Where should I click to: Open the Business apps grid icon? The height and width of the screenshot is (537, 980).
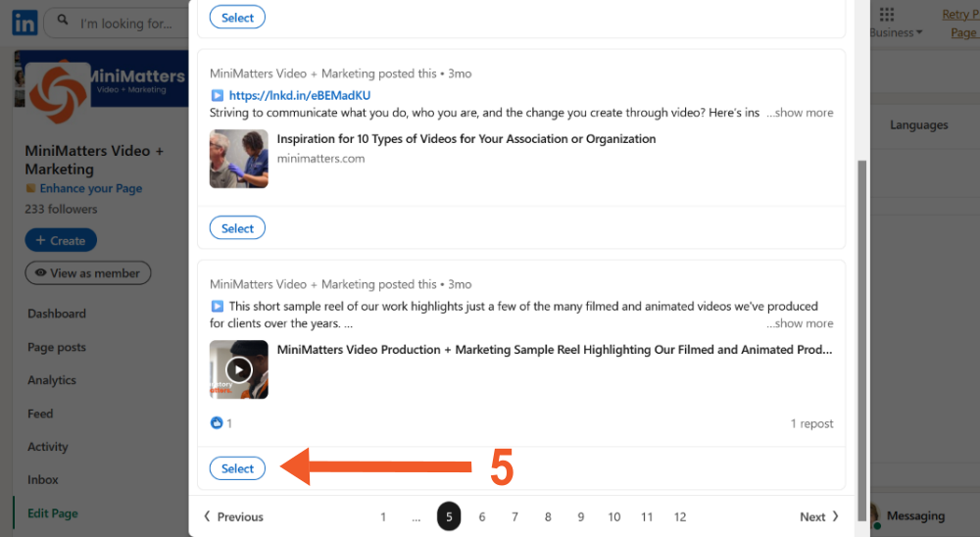tap(886, 14)
